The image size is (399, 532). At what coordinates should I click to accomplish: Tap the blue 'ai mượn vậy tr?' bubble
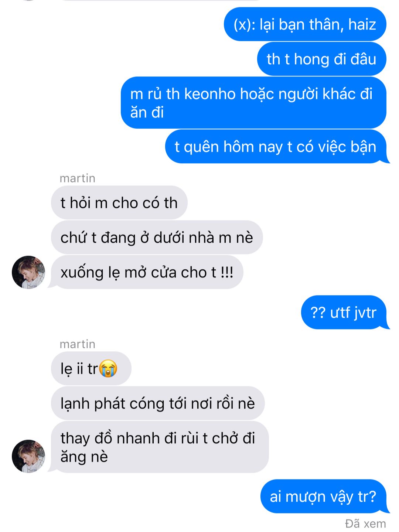tap(324, 497)
